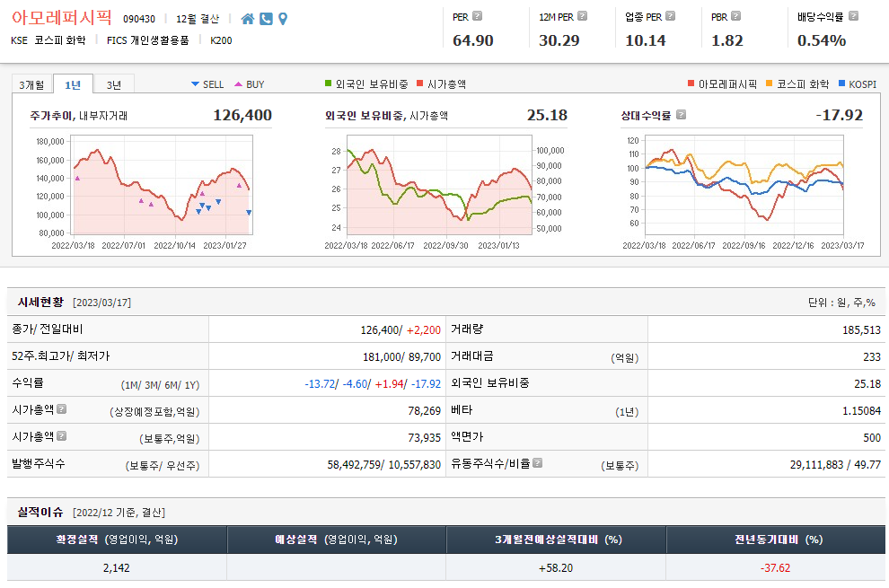Click the BUY legend marker
889x588 pixels.
(x=238, y=83)
